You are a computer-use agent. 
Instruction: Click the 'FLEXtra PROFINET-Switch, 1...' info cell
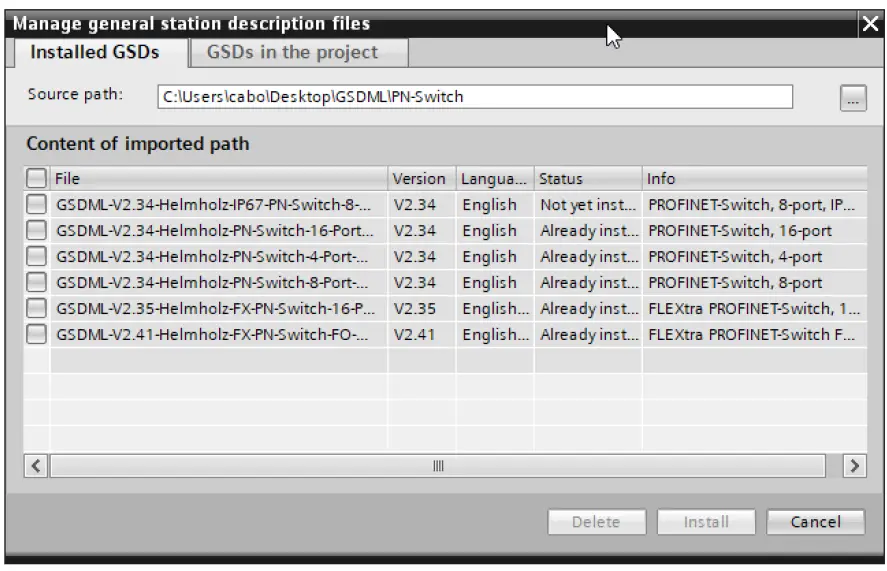(755, 308)
